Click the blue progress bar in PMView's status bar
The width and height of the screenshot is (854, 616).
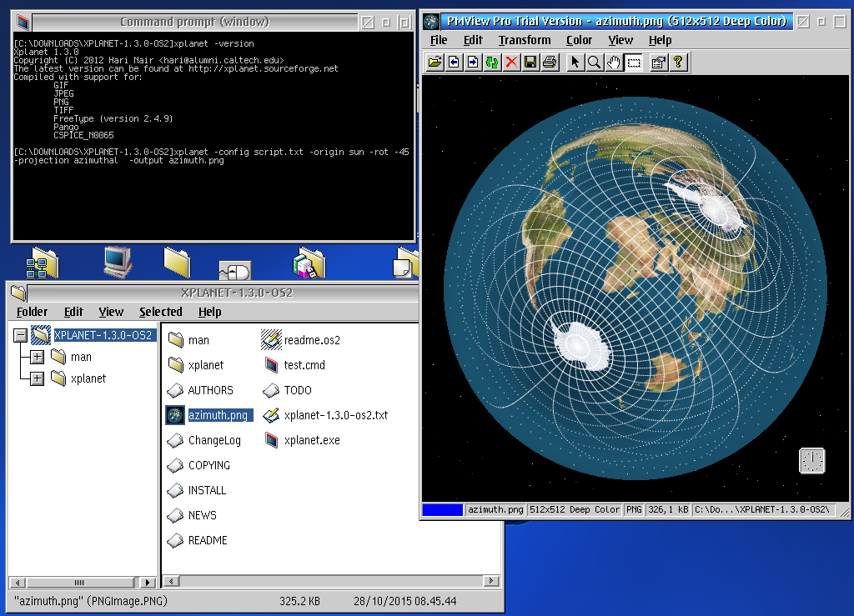click(442, 509)
